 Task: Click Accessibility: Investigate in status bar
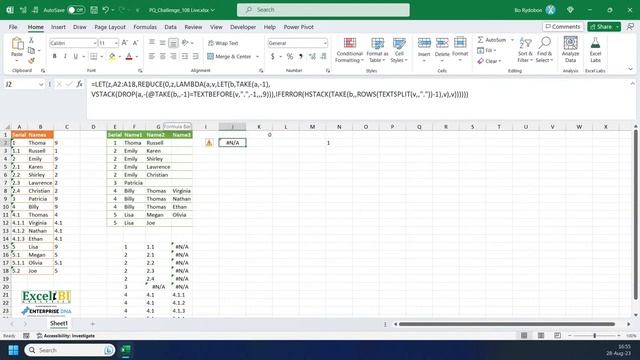point(65,336)
